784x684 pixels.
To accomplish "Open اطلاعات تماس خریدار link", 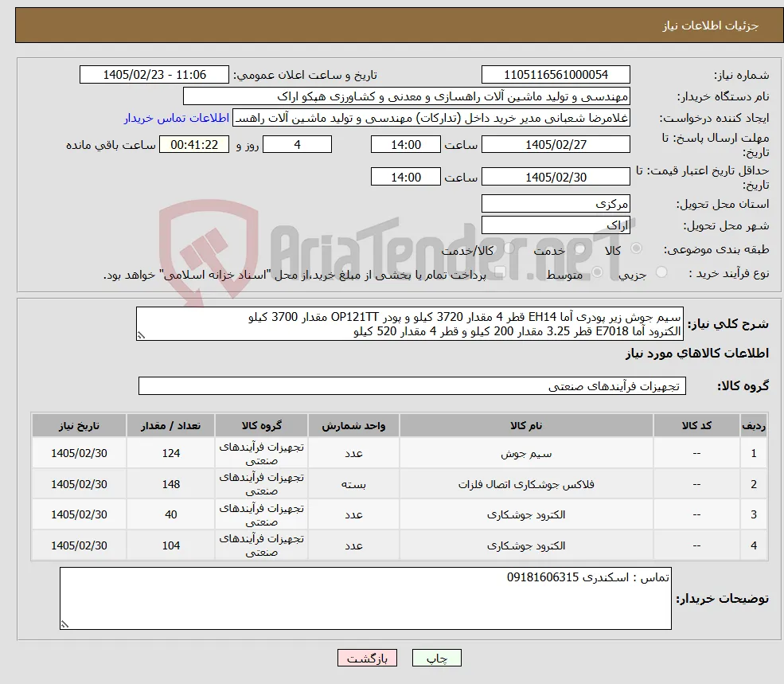I will tap(177, 118).
